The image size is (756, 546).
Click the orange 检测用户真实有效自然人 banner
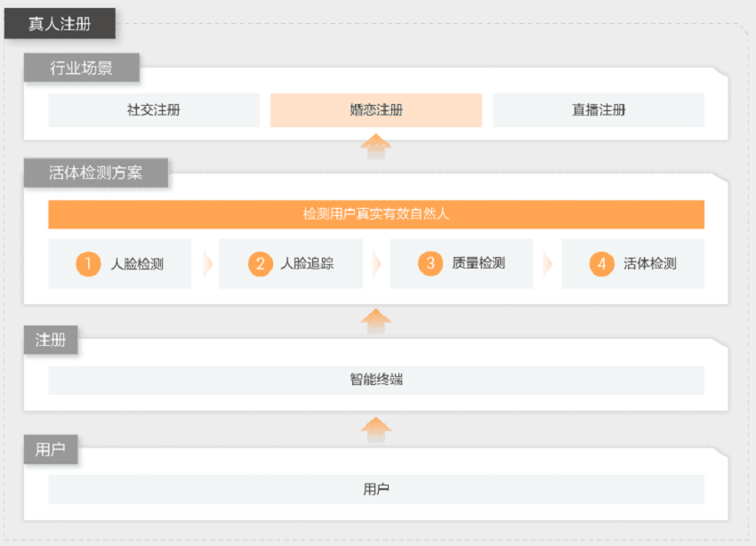[376, 214]
